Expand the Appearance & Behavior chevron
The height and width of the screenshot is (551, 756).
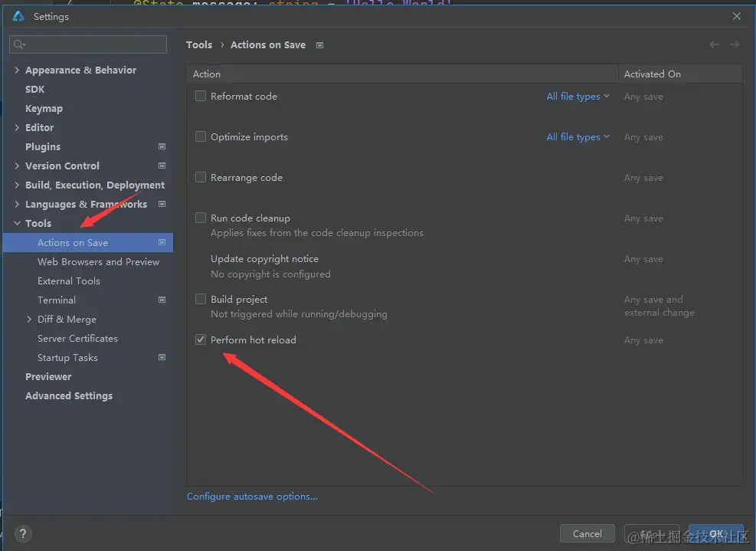pyautogui.click(x=17, y=70)
